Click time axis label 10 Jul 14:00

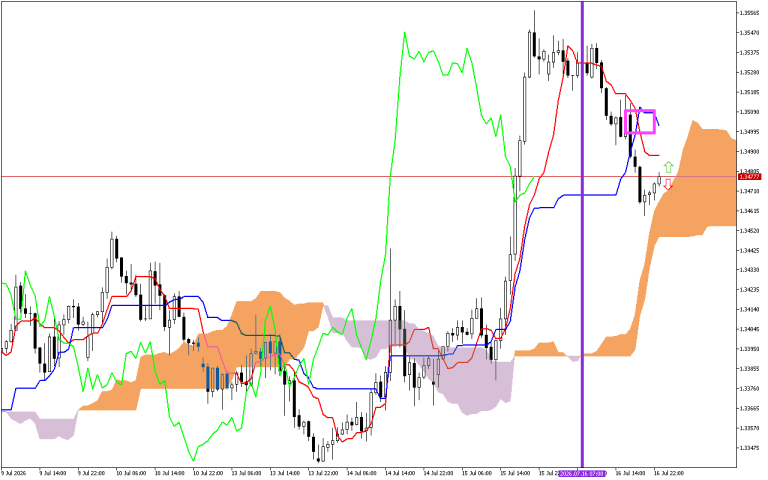click(x=169, y=474)
